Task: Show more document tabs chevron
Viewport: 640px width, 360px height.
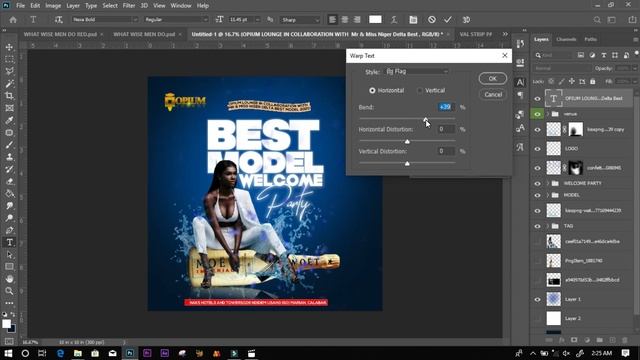Action: [505, 34]
